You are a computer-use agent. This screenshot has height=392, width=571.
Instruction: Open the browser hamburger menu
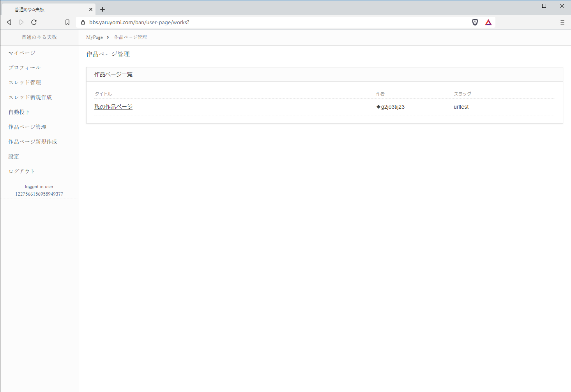[562, 22]
